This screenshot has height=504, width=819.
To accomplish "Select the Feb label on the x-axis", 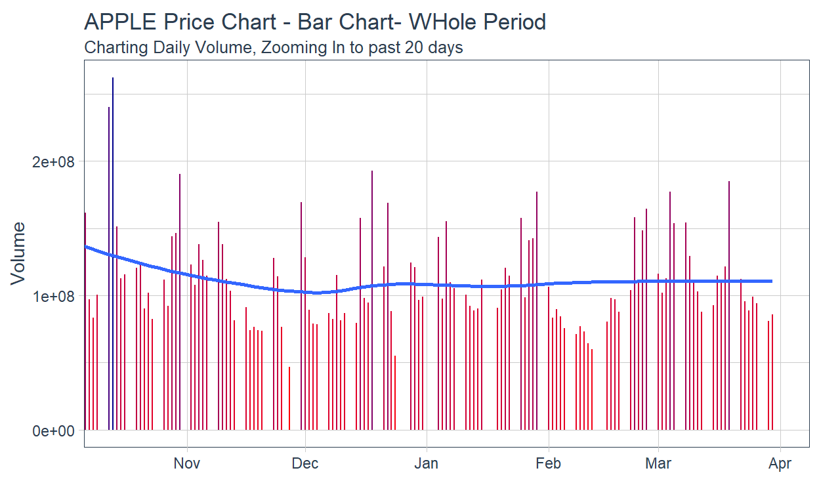I will 548,464.
